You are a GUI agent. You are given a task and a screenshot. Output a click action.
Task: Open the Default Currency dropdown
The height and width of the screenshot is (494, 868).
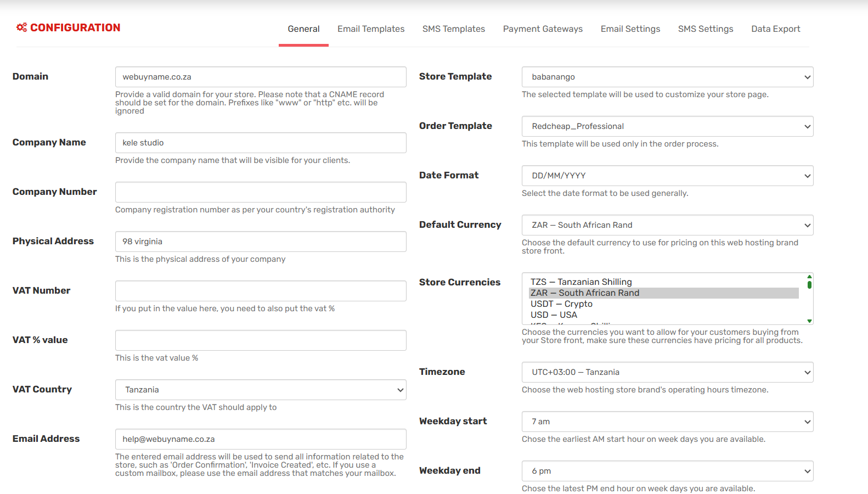(668, 225)
